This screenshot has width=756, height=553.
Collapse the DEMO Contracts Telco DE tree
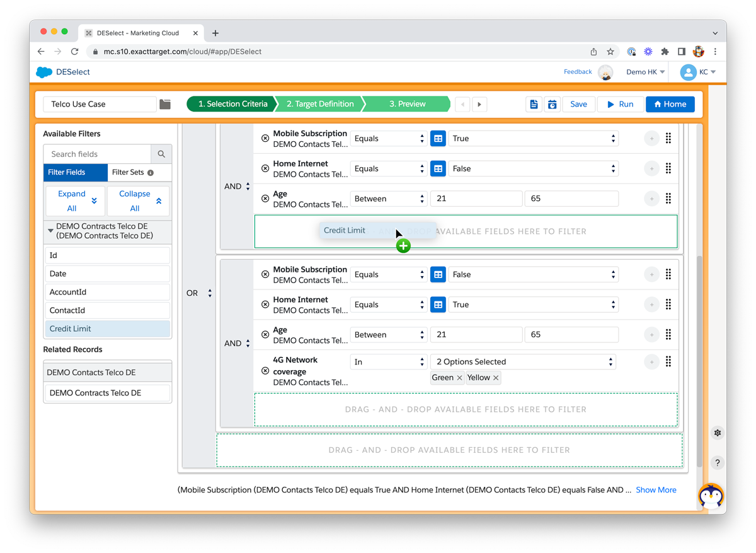pyautogui.click(x=50, y=231)
